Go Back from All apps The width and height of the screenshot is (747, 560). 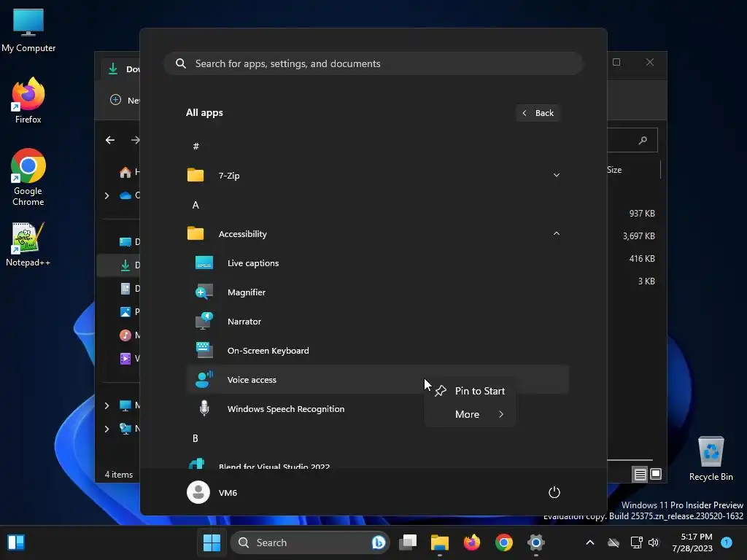[538, 113]
